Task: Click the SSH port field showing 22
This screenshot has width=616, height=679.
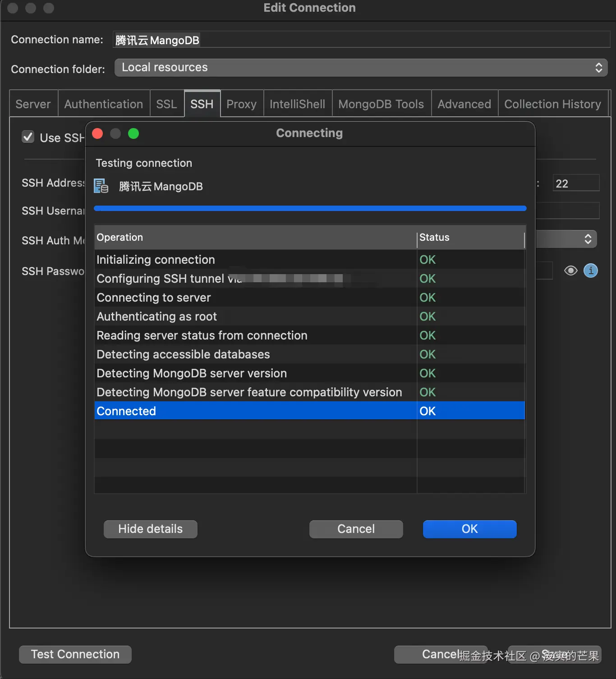Action: tap(576, 183)
